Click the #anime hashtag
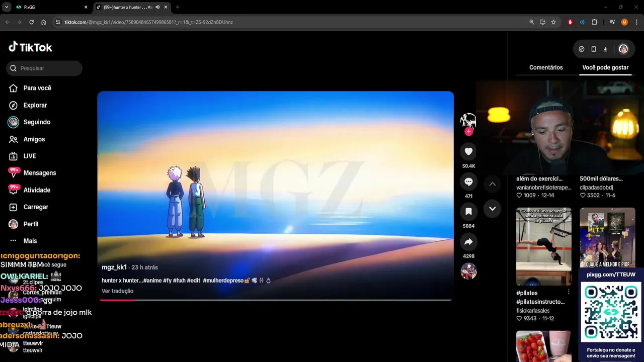 pos(152,281)
